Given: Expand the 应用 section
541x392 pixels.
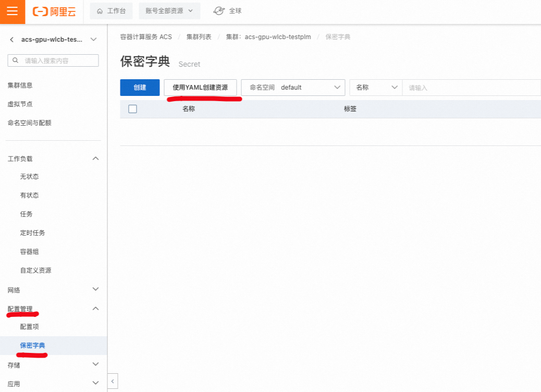Looking at the screenshot, I should pos(95,383).
